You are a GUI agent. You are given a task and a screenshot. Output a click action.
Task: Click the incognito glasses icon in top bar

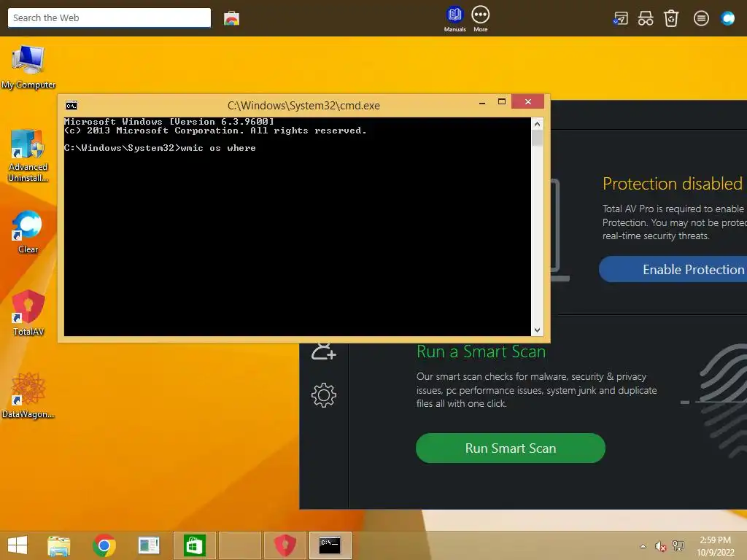tap(646, 18)
